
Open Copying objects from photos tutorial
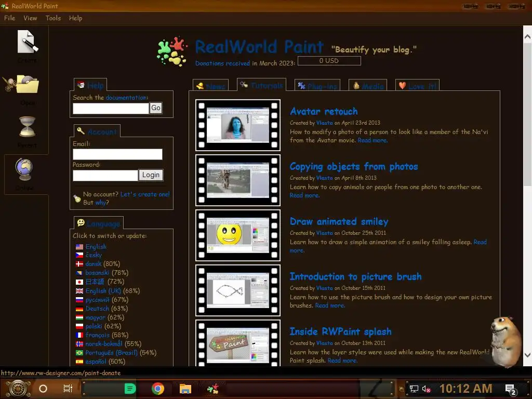[x=353, y=167]
